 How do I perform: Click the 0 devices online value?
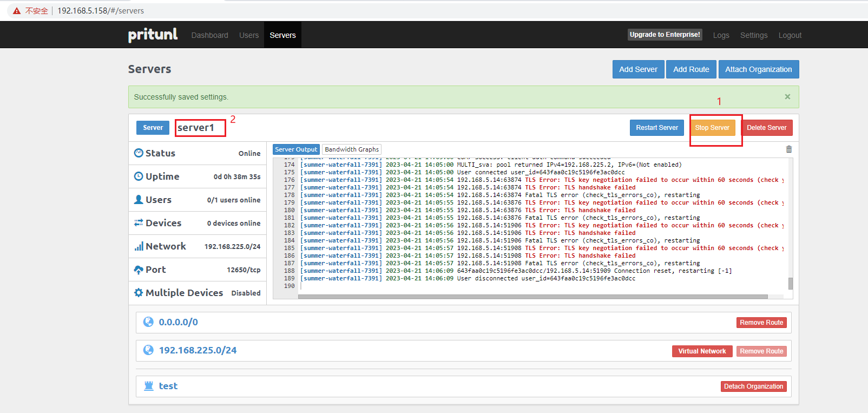pos(234,223)
